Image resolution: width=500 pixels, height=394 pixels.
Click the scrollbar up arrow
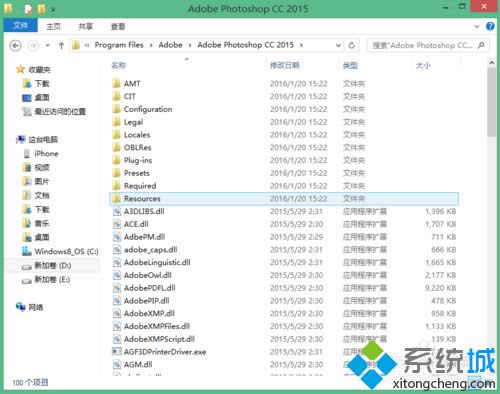point(491,62)
